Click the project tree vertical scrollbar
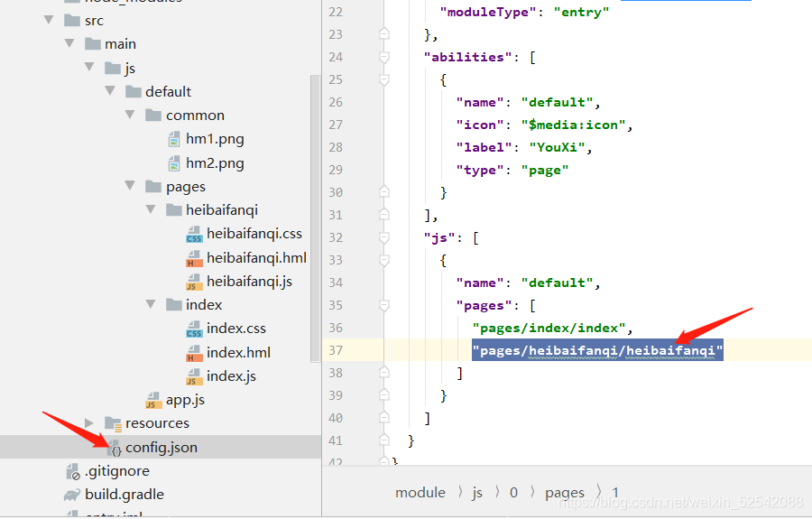This screenshot has height=519, width=812. (x=315, y=226)
